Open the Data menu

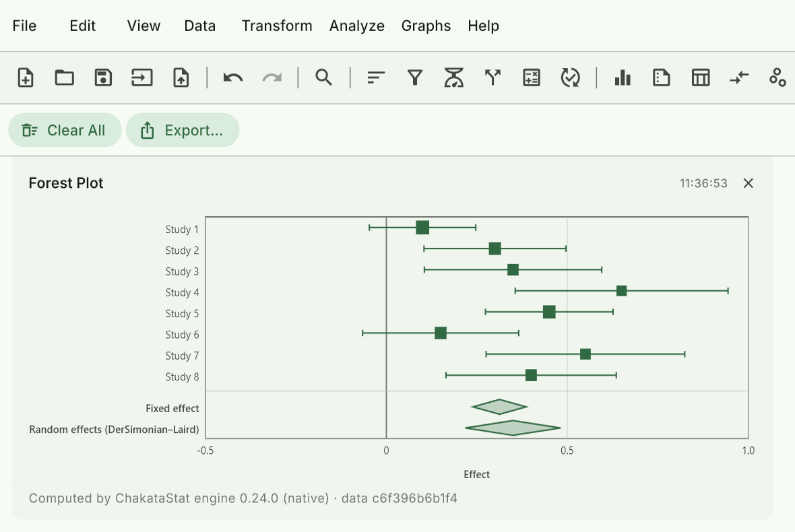tap(200, 26)
